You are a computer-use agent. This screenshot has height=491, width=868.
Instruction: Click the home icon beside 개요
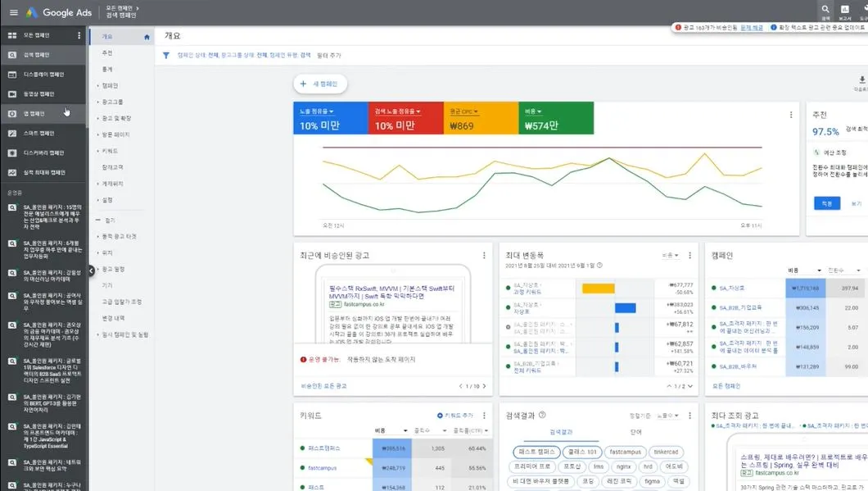[147, 37]
